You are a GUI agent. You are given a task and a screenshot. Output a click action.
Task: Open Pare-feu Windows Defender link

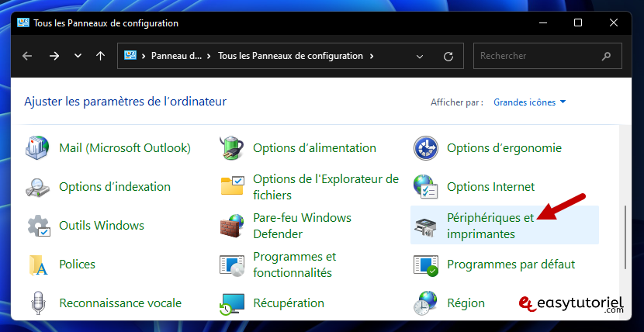click(x=303, y=225)
